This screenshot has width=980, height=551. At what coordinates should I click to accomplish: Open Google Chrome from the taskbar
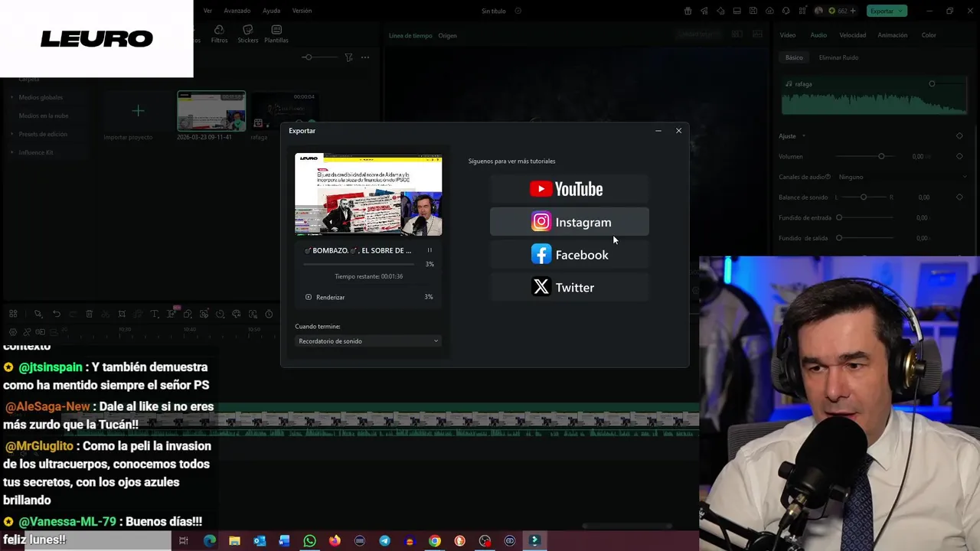click(x=434, y=540)
